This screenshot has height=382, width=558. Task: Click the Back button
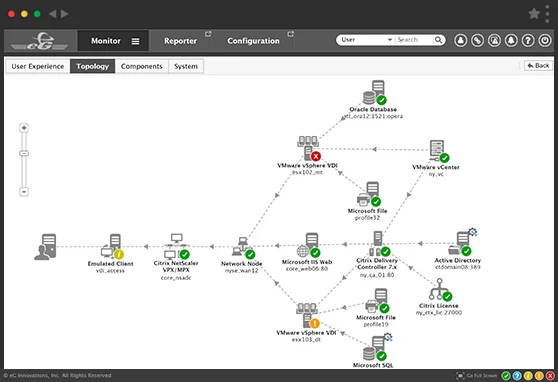pos(538,66)
